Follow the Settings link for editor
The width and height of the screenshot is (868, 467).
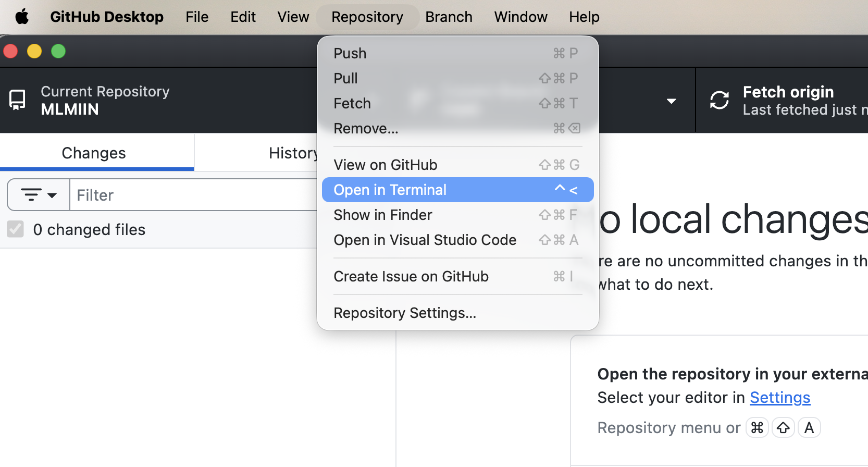pyautogui.click(x=779, y=397)
